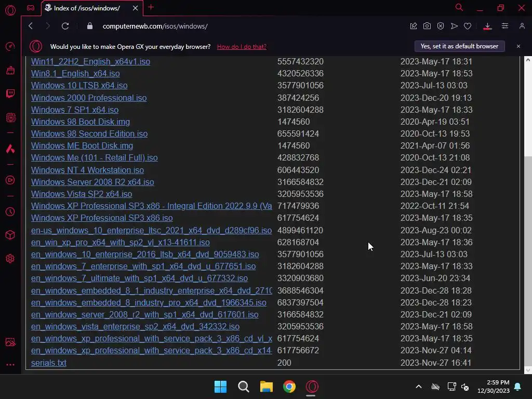This screenshot has height=399, width=532.
Task: Open Twitch panel in sidebar
Action: click(x=10, y=94)
